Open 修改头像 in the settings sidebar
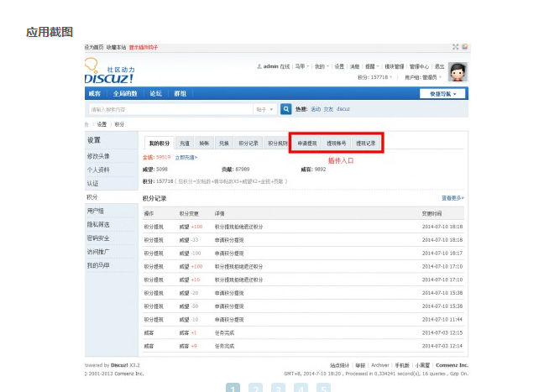 coord(98,156)
